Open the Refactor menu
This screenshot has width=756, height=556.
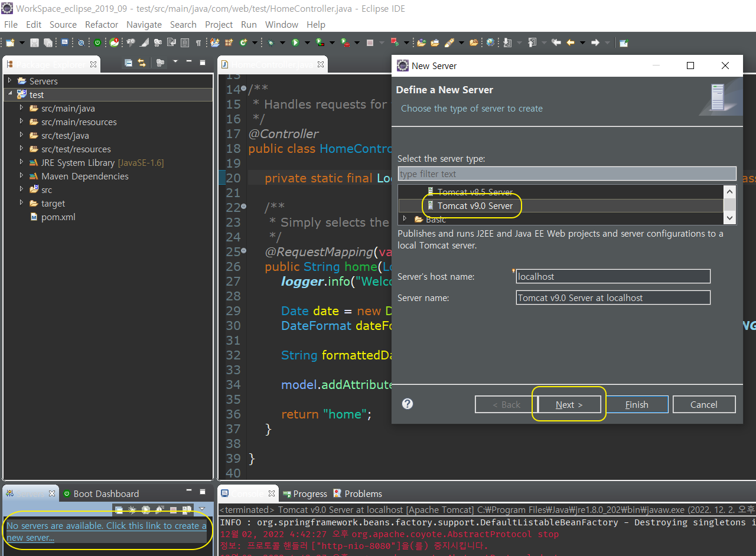(102, 24)
